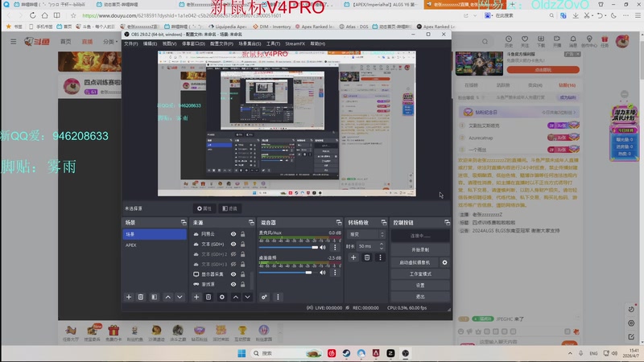Image resolution: width=644 pixels, height=362 pixels.
Task: Move source up arrow in the 来源 (Sources) panel
Action: [236, 297]
